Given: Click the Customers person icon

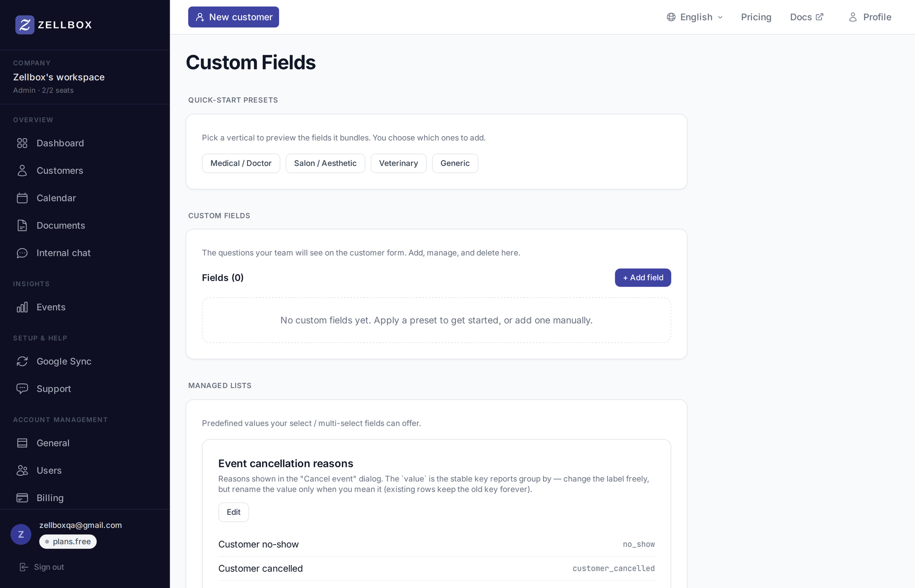Looking at the screenshot, I should [x=22, y=171].
